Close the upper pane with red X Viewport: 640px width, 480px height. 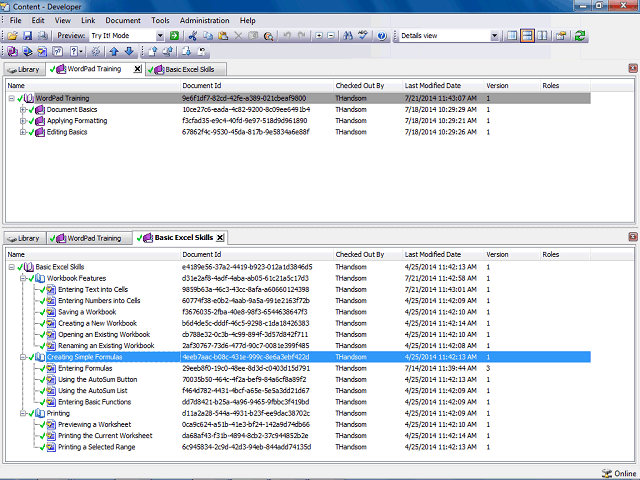coord(633,68)
